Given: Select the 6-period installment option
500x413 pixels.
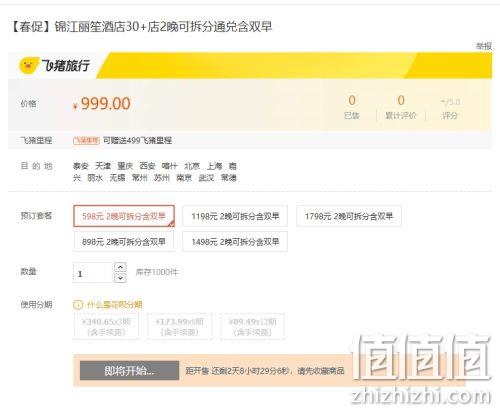Looking at the screenshot, I should pyautogui.click(x=179, y=326).
